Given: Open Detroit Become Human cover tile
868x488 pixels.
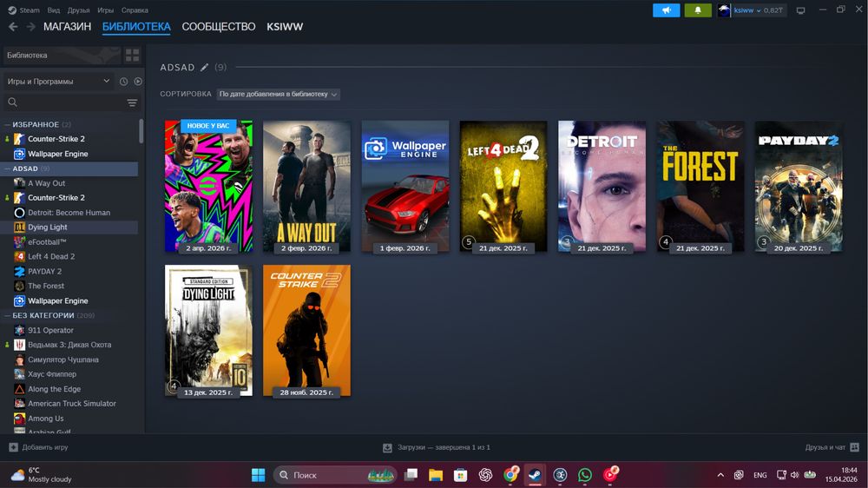Looking at the screenshot, I should pos(602,186).
